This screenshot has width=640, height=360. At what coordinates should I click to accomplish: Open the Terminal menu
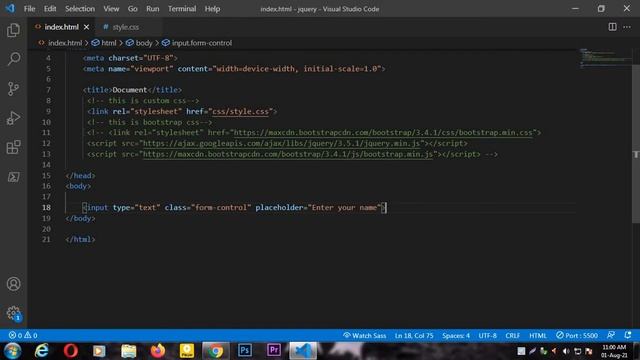pos(182,9)
